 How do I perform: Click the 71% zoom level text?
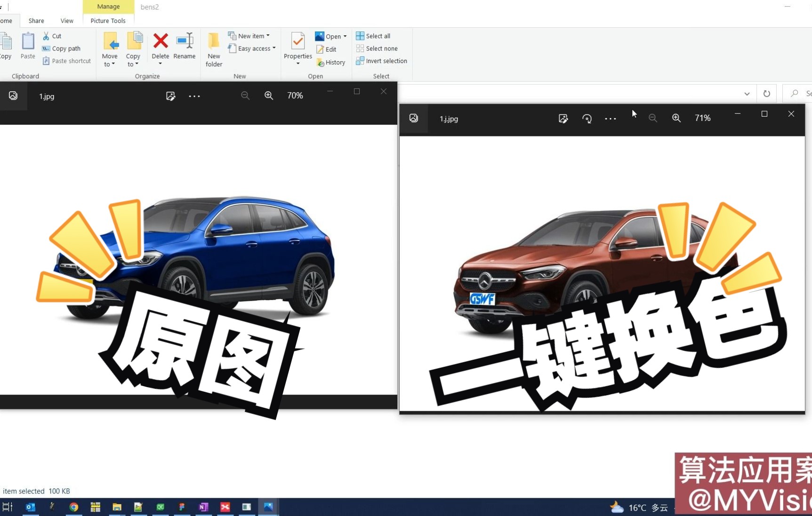coord(703,118)
